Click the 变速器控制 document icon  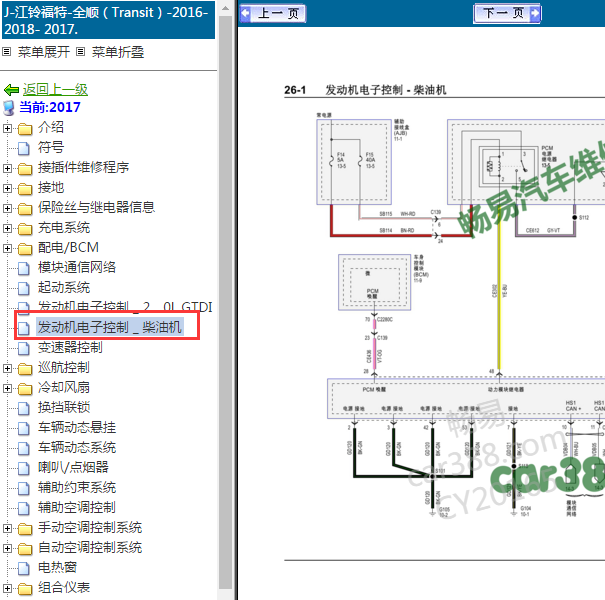[24, 348]
